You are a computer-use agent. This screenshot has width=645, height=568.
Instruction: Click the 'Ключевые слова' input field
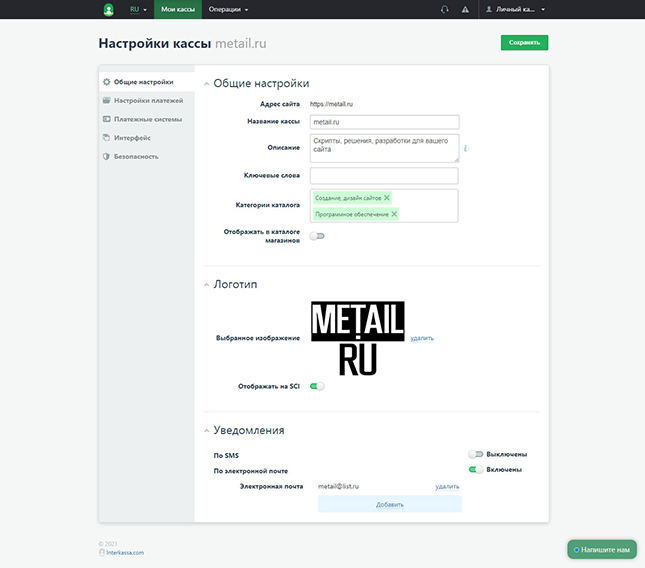(x=384, y=175)
